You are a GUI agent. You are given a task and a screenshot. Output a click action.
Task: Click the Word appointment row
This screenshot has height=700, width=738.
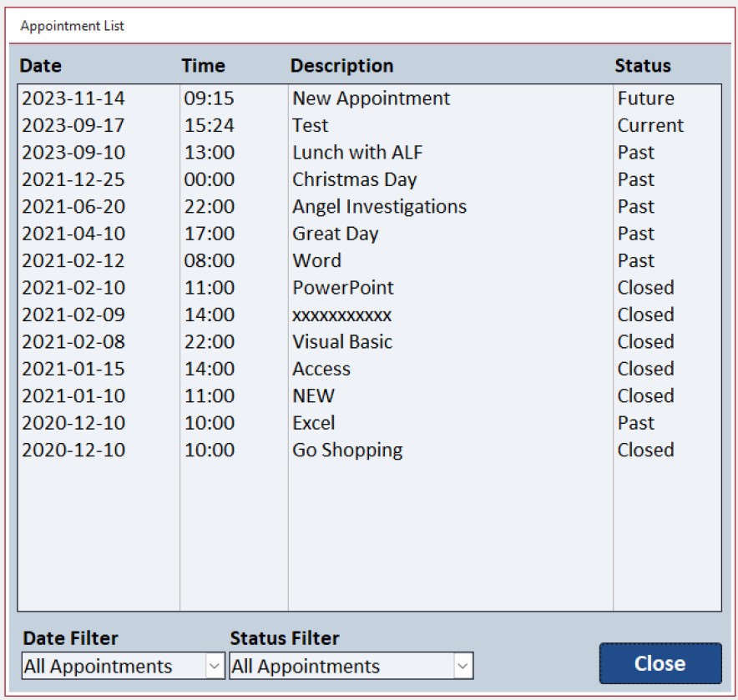(x=316, y=260)
